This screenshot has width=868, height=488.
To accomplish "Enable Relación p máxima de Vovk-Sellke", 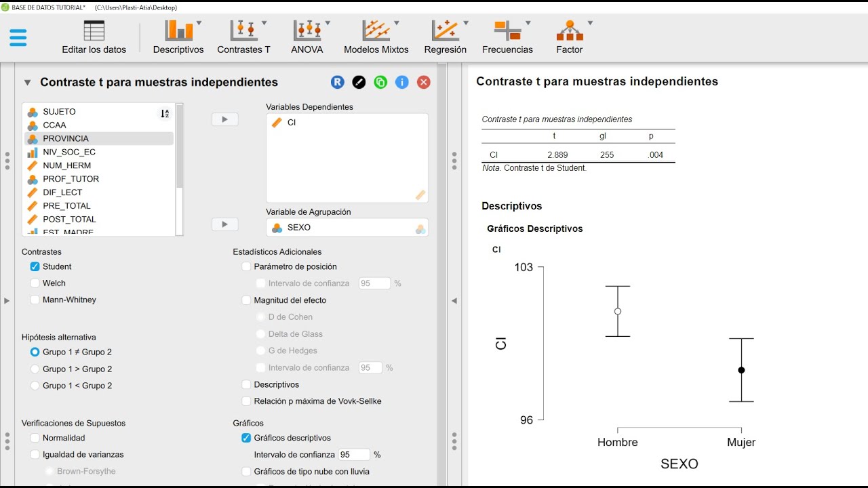I will 246,401.
